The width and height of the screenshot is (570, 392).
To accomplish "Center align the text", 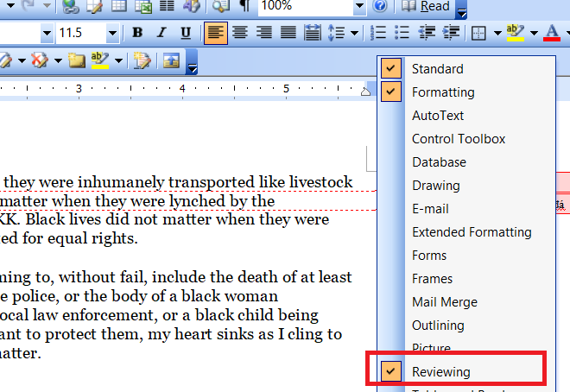I will [240, 34].
